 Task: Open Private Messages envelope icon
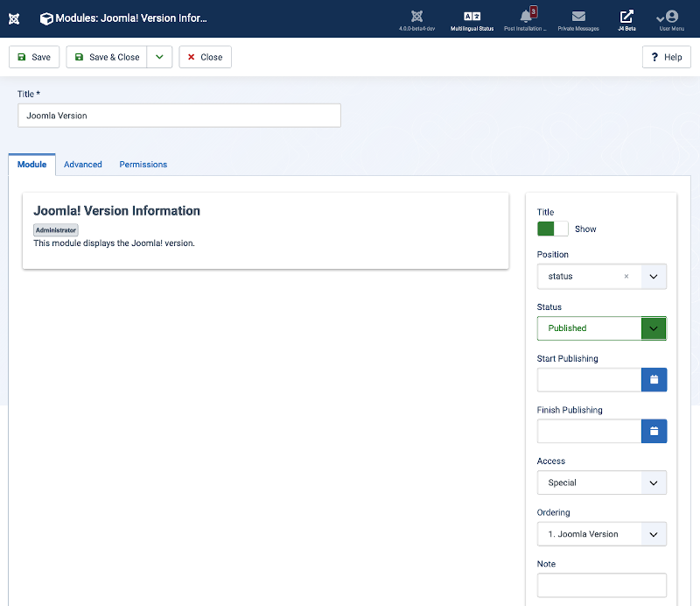578,20
